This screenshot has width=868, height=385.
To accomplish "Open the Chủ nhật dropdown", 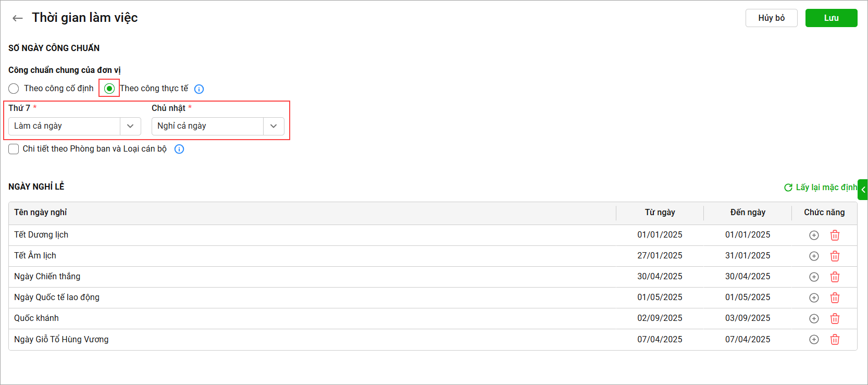I will pos(274,126).
